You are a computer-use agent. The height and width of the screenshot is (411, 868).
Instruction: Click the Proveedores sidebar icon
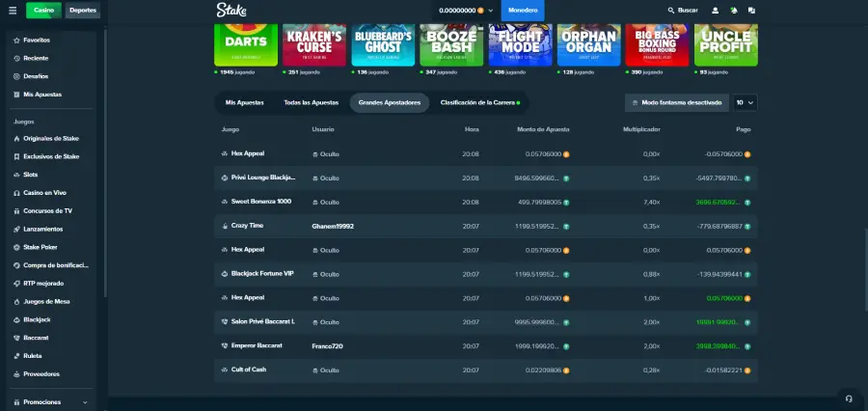(17, 374)
